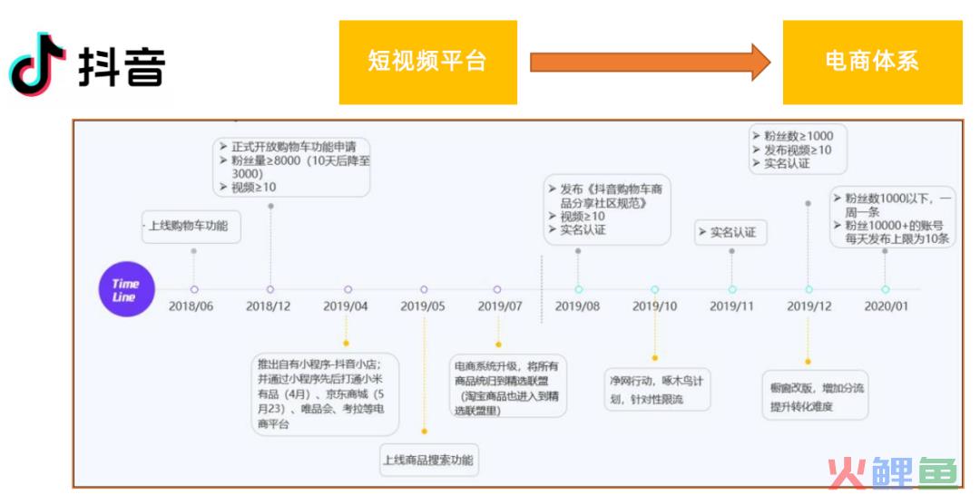Click the gray dot below 实名认证 callout
980x495 pixels.
coord(732,251)
